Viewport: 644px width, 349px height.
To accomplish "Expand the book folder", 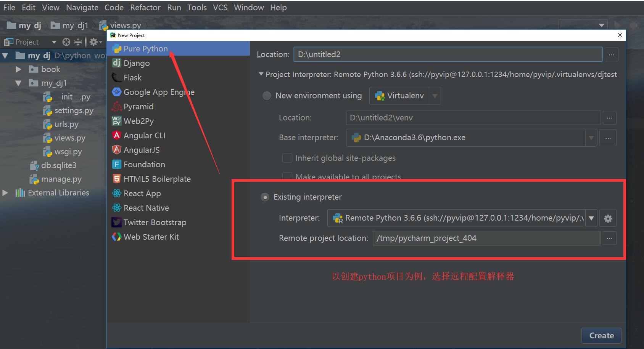I will point(18,69).
